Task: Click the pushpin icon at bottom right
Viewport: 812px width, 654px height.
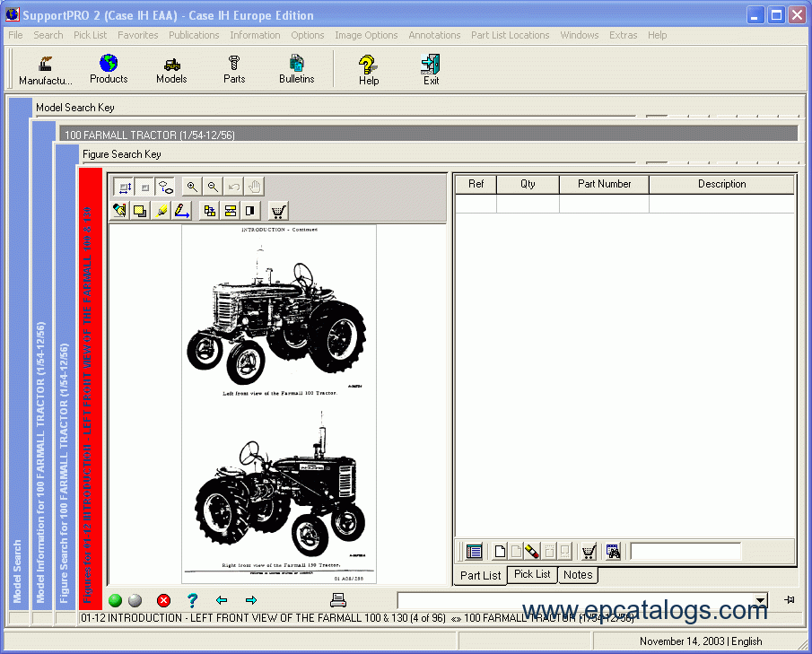Action: pyautogui.click(x=790, y=599)
